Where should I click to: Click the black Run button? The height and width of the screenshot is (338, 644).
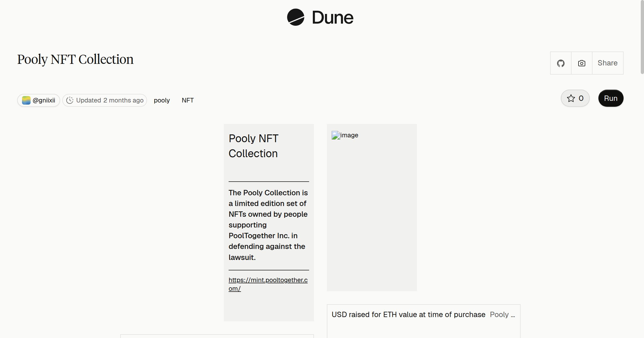tap(611, 98)
